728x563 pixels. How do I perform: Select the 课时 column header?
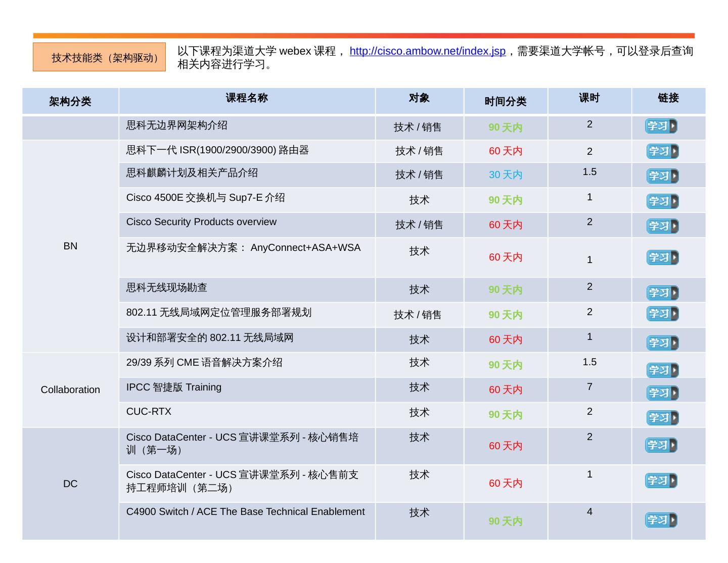point(589,101)
